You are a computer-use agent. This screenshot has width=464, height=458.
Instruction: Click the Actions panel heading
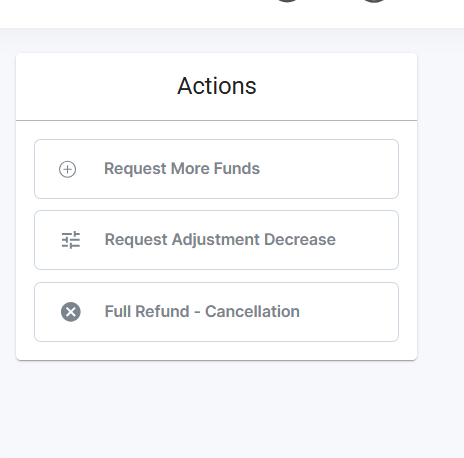click(217, 86)
